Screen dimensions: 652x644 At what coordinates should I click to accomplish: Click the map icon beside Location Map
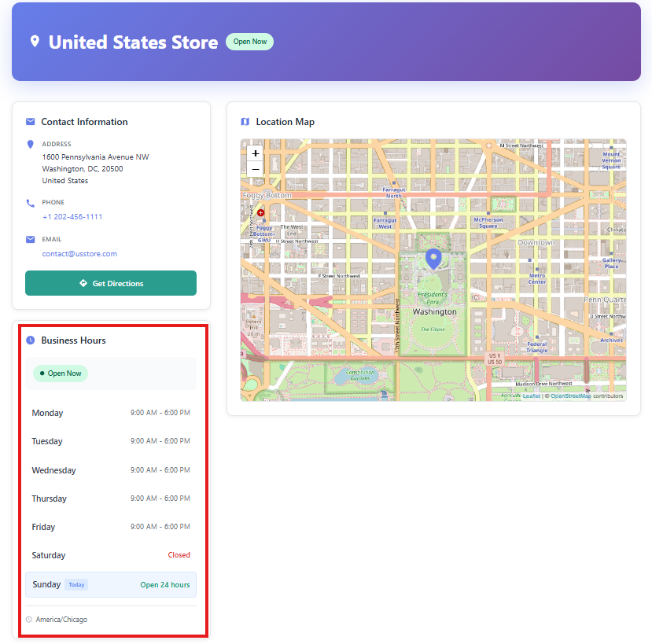pos(245,122)
